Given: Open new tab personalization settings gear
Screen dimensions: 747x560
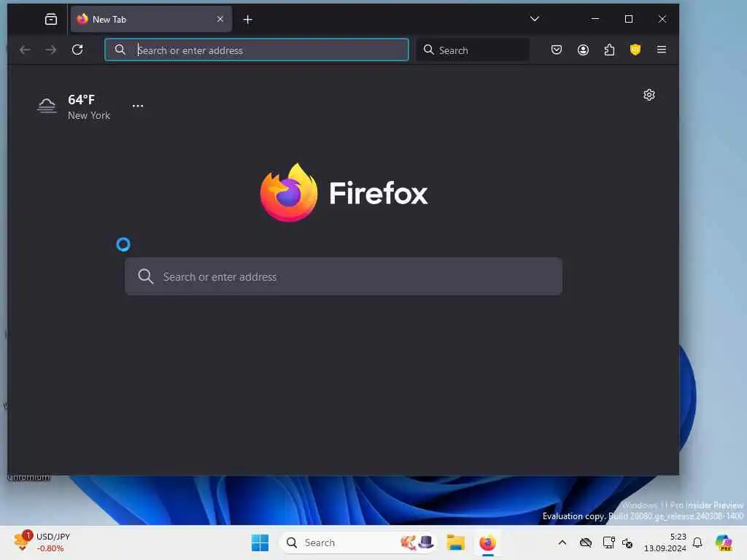Looking at the screenshot, I should coord(649,95).
